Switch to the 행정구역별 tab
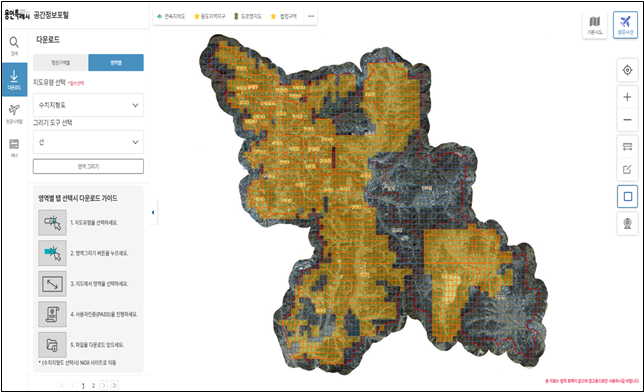This screenshot has height=392, width=644. click(x=60, y=62)
